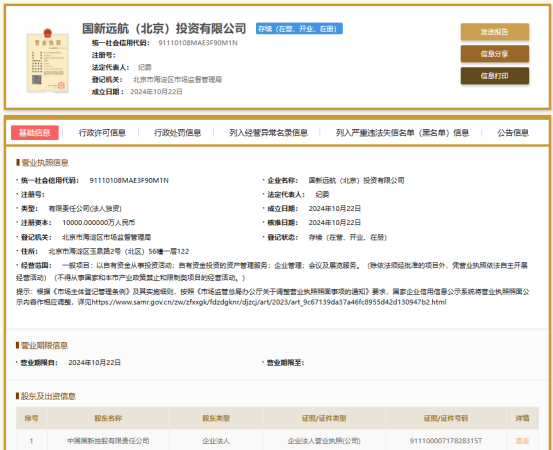The width and height of the screenshot is (553, 450).
Task: Click the 信息分享 button
Action: [494, 54]
